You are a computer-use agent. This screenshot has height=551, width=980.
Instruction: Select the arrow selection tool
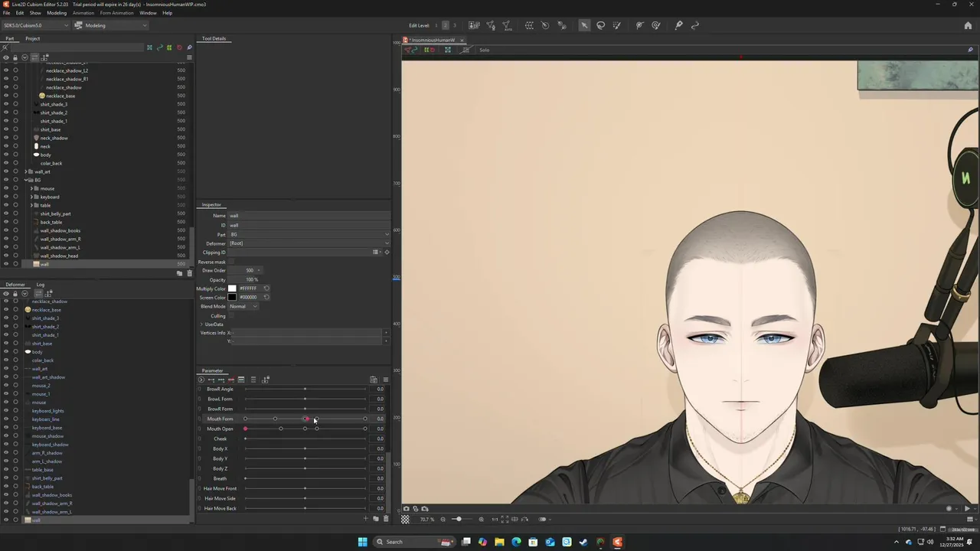coord(584,25)
